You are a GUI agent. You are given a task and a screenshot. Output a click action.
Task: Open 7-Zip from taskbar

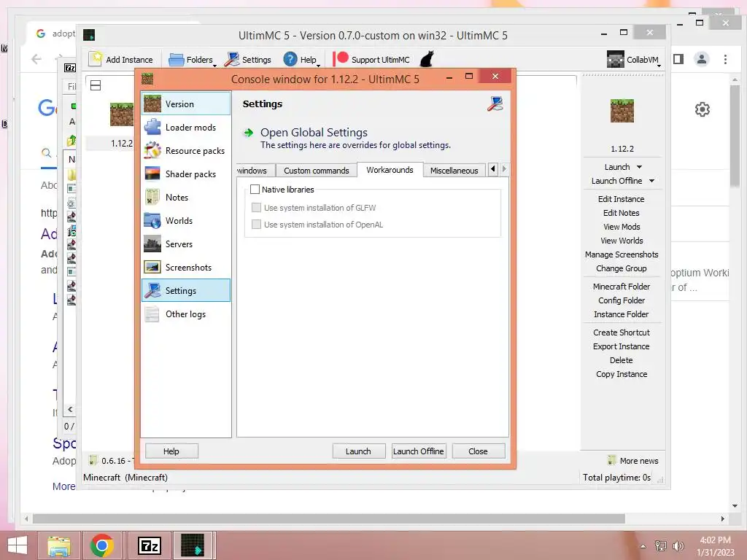[149, 545]
